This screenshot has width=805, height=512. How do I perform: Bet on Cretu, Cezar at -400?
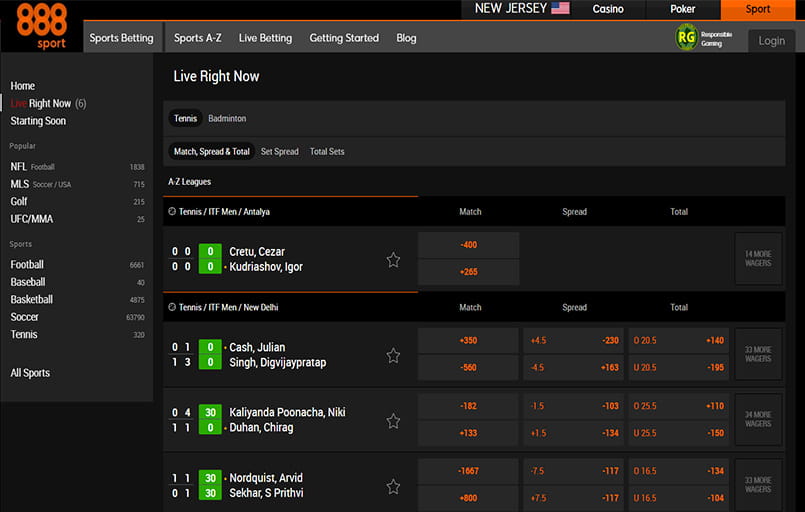pos(468,245)
